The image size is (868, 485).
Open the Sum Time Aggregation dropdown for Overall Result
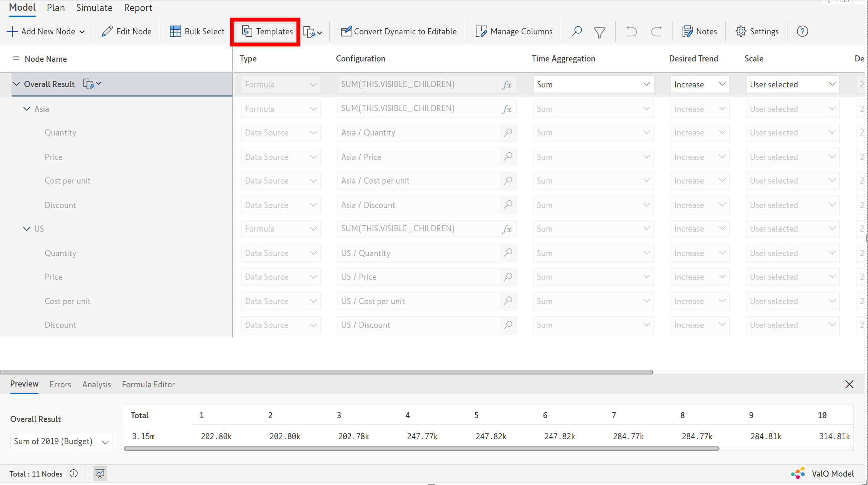[593, 84]
